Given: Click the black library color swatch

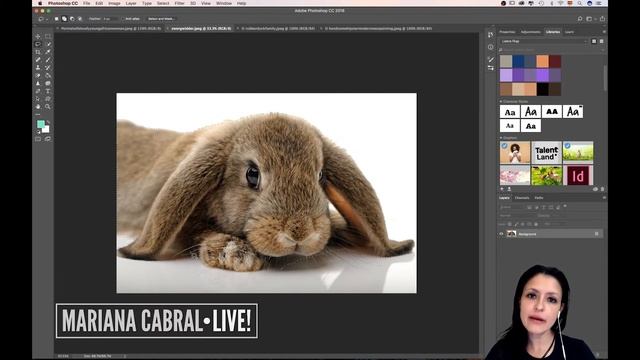Looking at the screenshot, I should pos(542,89).
